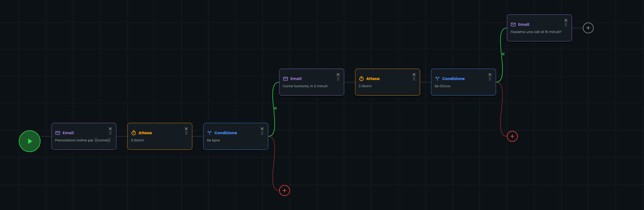Add step after 'Fissiamo una call' email
The height and width of the screenshot is (210, 644).
coord(588,28)
